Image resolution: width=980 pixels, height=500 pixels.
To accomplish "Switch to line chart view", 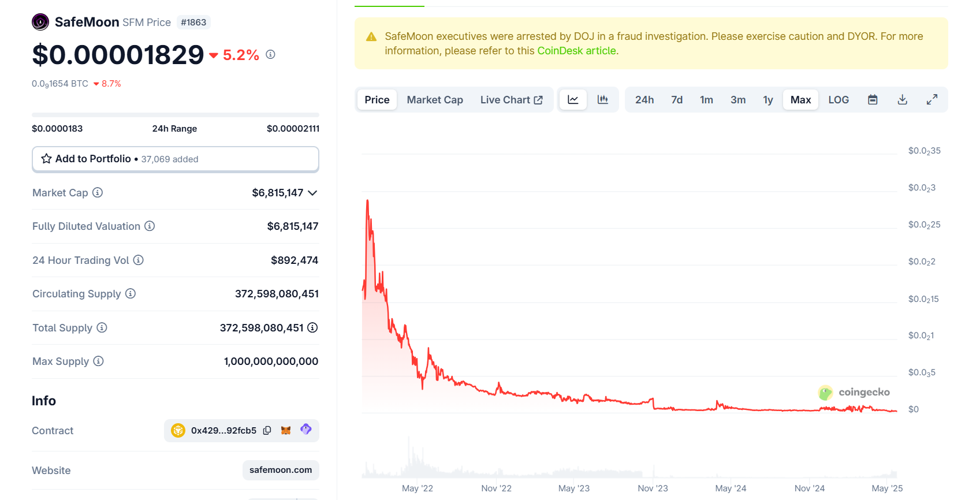I will [x=573, y=99].
